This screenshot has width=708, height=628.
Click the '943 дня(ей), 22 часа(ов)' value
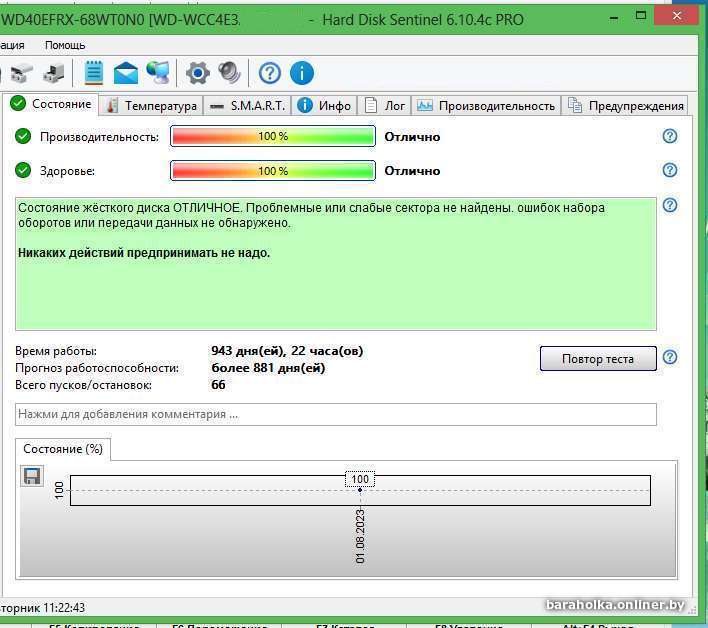287,351
